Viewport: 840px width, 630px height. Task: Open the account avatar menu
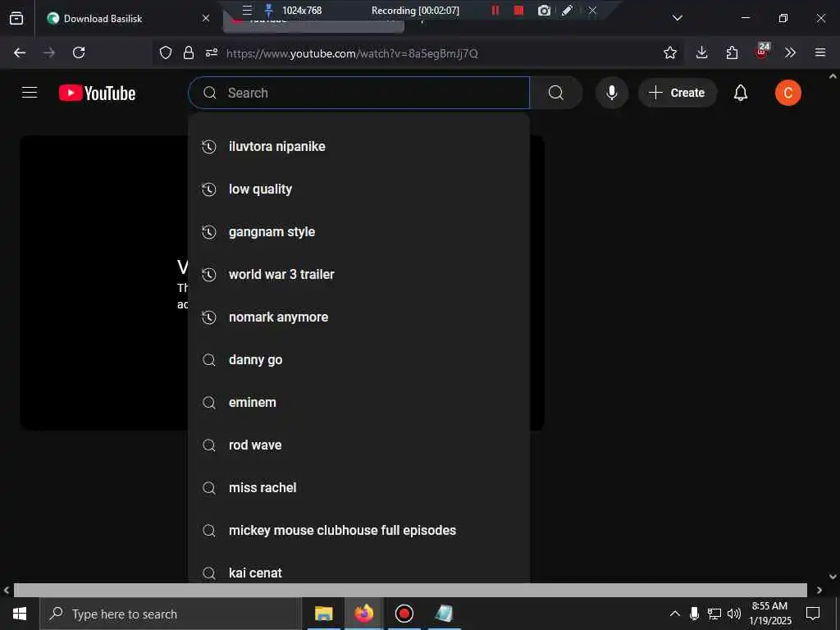[787, 93]
